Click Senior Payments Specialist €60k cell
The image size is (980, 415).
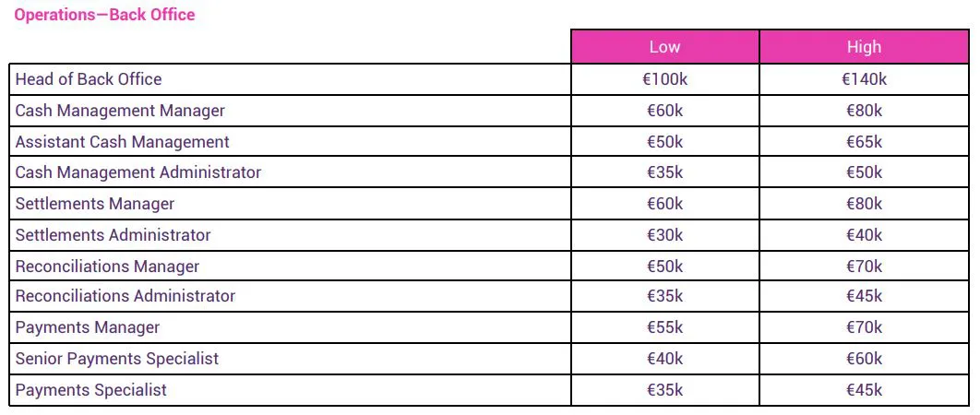864,359
